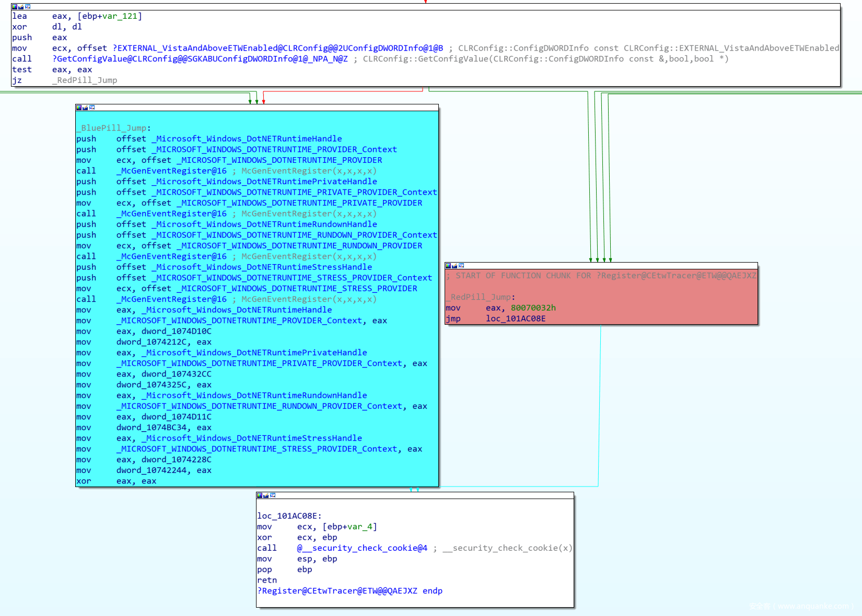
Task: Open color picker icon on _RedPill_Jump node
Action: pos(448,266)
